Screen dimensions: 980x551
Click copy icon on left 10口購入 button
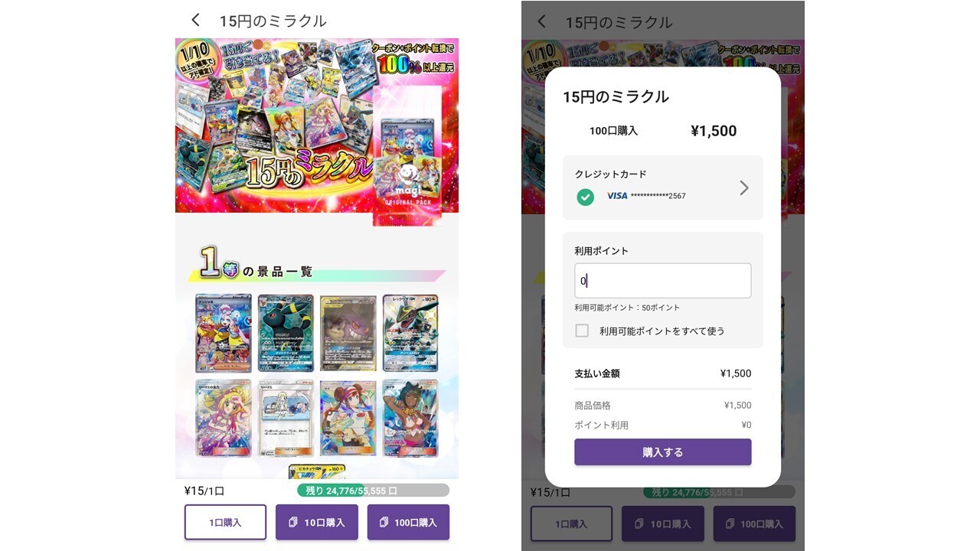(293, 523)
